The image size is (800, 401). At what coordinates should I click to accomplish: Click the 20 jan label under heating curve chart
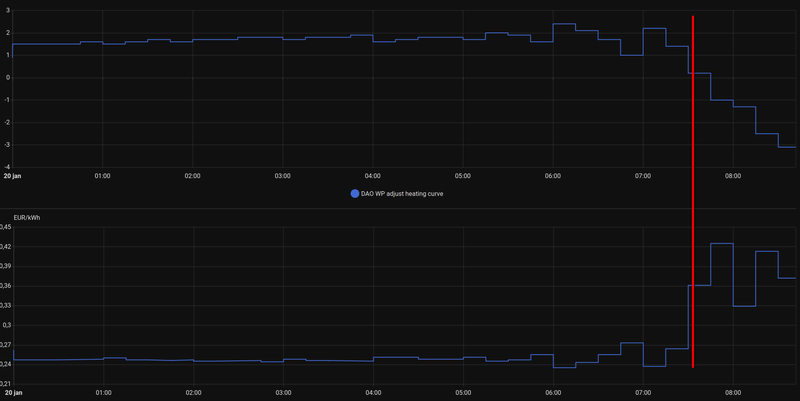point(13,176)
